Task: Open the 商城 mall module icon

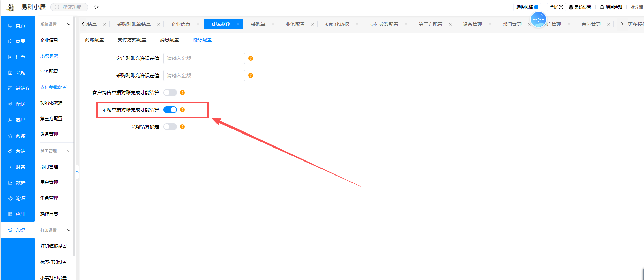Action: tap(10, 136)
